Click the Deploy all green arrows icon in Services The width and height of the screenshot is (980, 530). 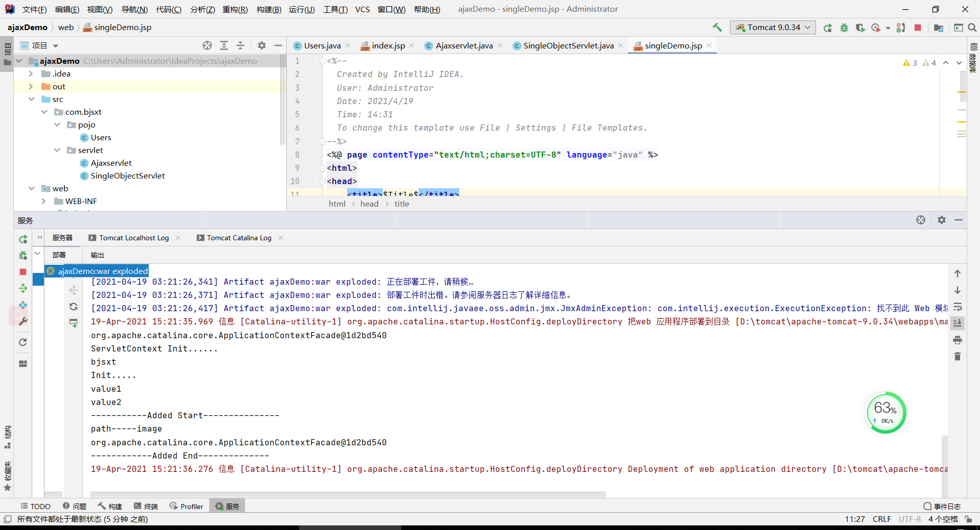coord(23,289)
